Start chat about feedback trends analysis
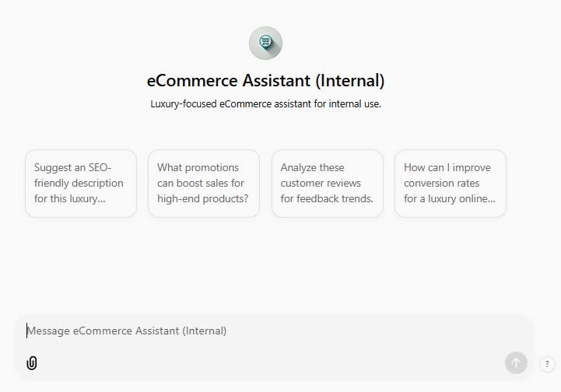This screenshot has height=392, width=561. pyautogui.click(x=328, y=183)
